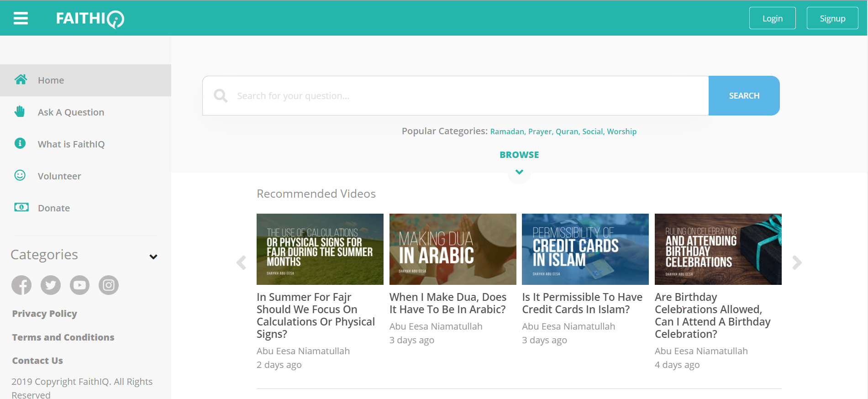Open the YouTube social icon
This screenshot has height=399, width=868.
tap(79, 285)
